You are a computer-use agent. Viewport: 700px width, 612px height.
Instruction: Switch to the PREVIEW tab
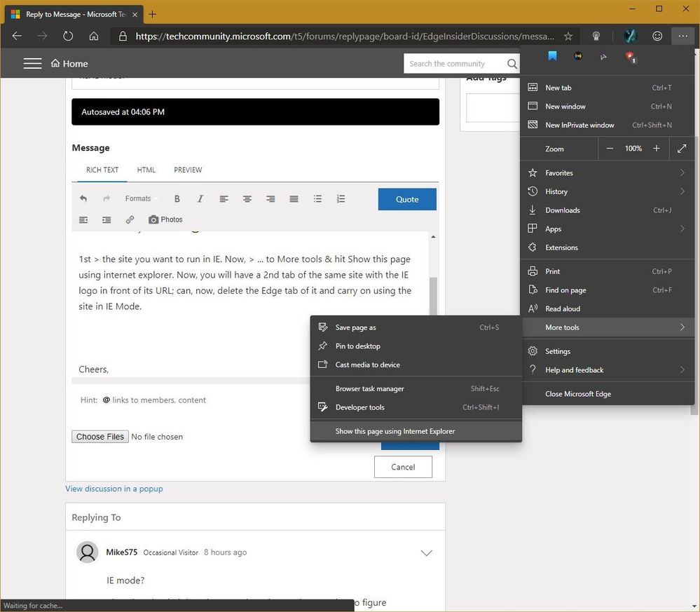click(188, 170)
